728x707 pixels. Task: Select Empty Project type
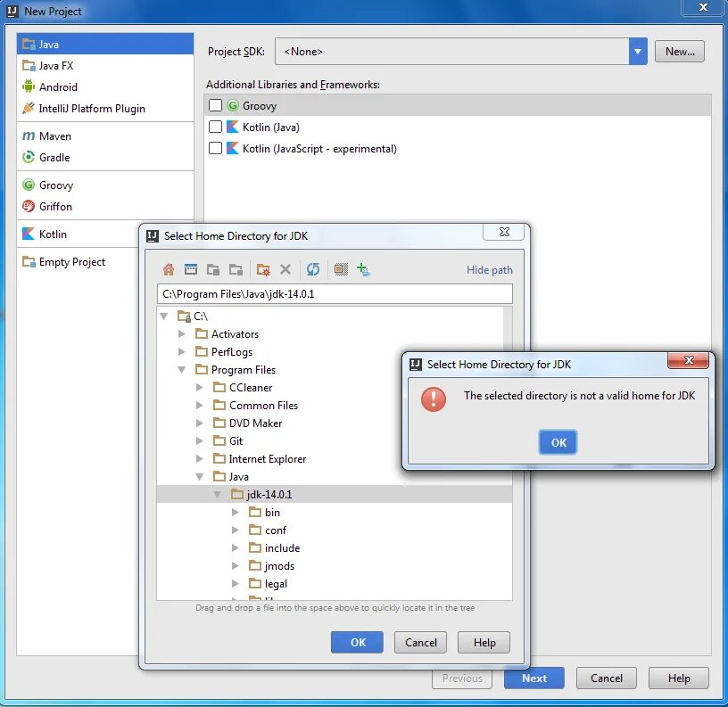(x=78, y=262)
